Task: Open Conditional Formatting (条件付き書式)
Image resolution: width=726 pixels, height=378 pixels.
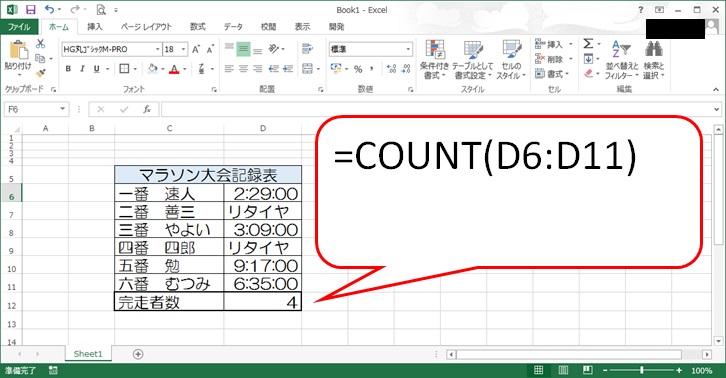Action: coord(434,59)
